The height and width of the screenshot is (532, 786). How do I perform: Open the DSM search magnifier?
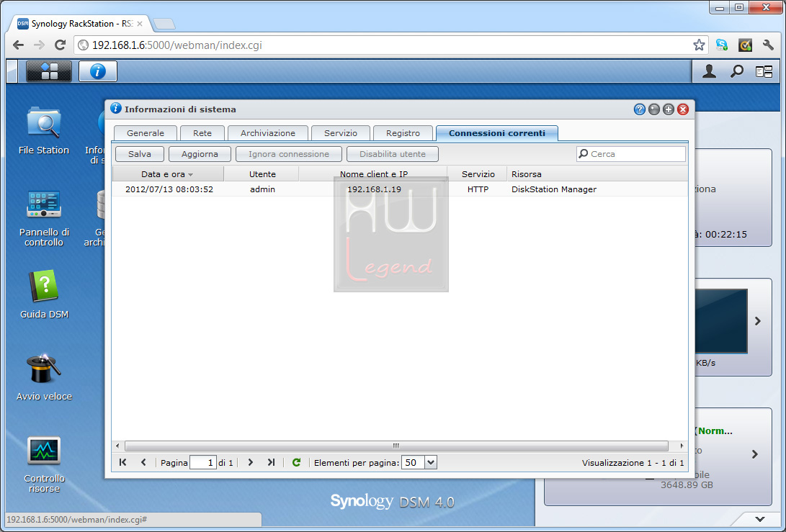[736, 71]
